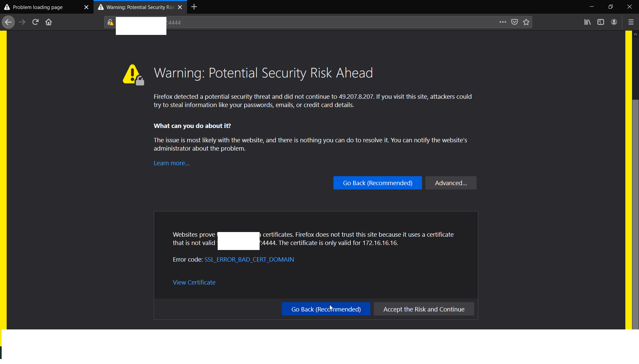Open the Firefox account menu
This screenshot has width=639, height=364.
pos(614,22)
